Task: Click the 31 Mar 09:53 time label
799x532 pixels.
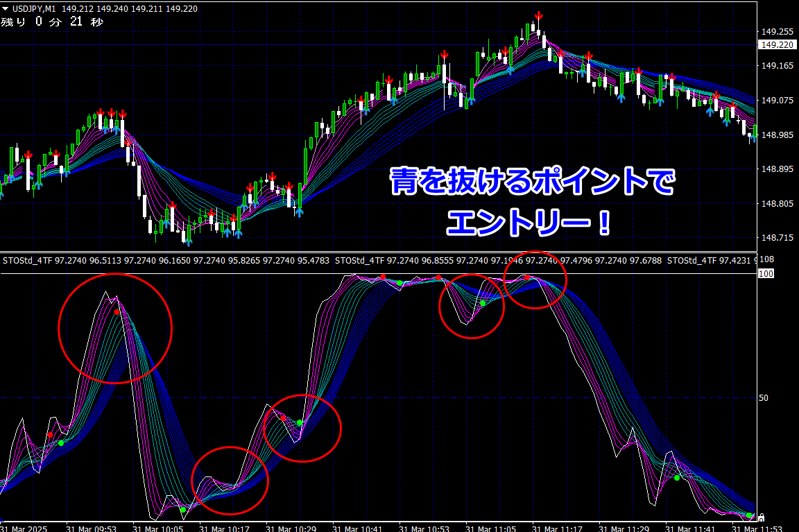Action: pos(92,529)
